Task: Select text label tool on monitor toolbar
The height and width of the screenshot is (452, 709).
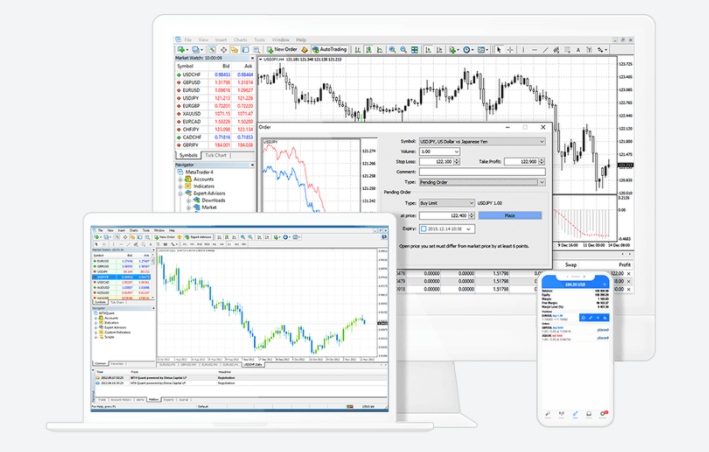Action: click(x=589, y=50)
